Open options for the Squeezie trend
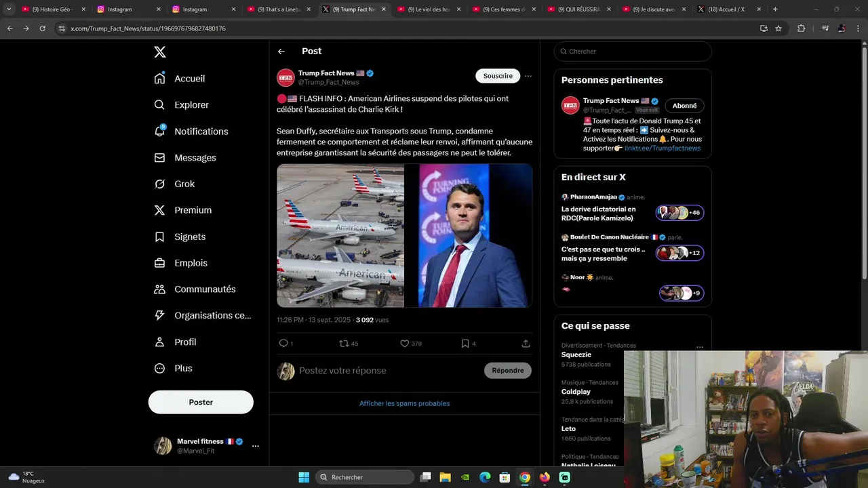The height and width of the screenshot is (488, 868). coord(700,347)
